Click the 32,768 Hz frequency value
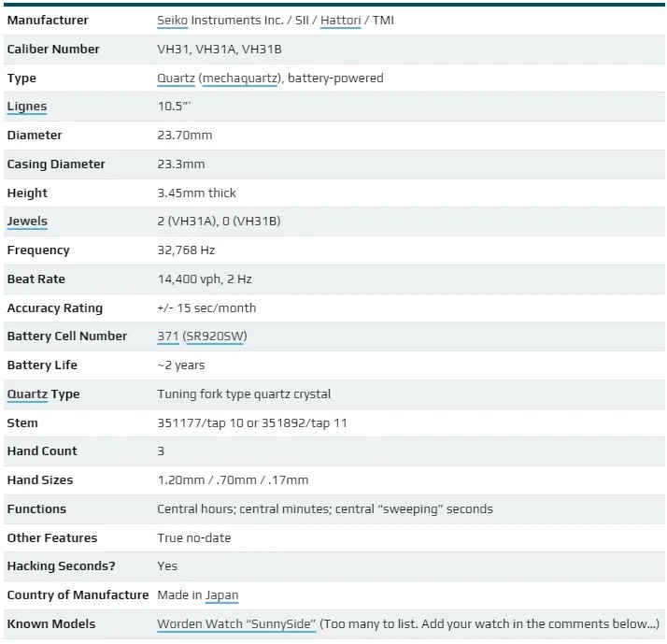Screen dimensions: 667x644 pos(186,250)
